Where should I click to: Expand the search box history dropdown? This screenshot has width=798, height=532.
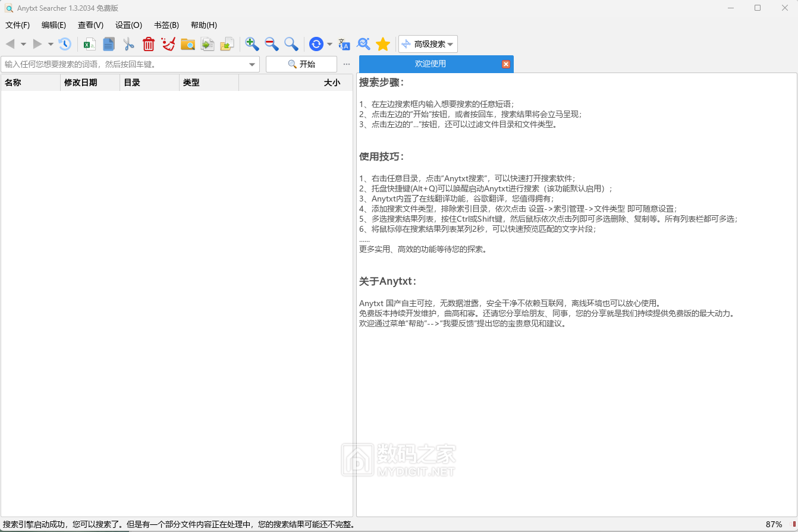click(x=252, y=64)
